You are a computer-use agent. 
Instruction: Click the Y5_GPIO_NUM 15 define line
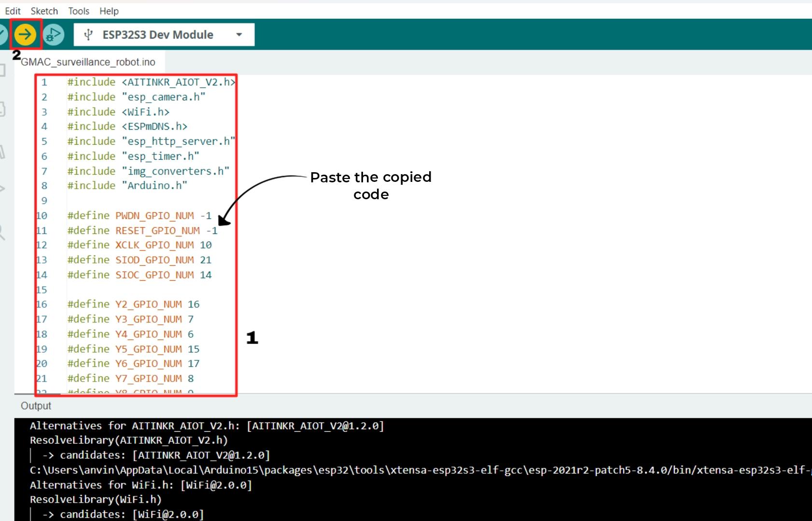pos(134,349)
